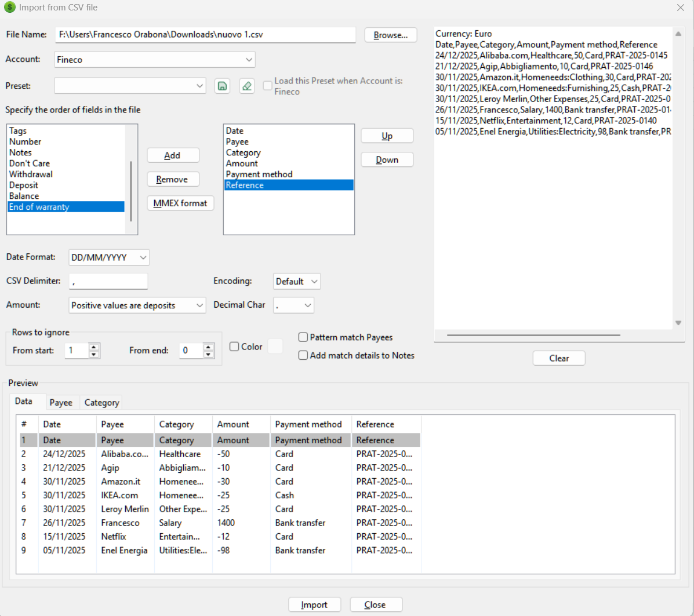The image size is (694, 616).
Task: Click the scroll-up arrow of the CSV preview pane
Action: click(x=678, y=33)
